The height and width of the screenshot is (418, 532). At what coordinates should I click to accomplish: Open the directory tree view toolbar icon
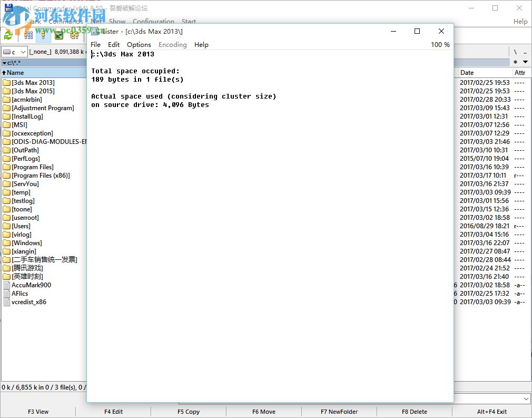pyautogui.click(x=74, y=35)
